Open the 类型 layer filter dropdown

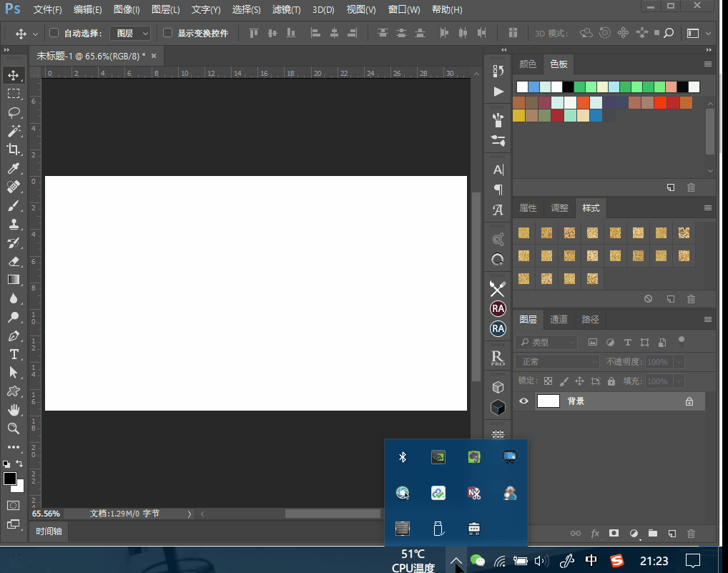547,342
